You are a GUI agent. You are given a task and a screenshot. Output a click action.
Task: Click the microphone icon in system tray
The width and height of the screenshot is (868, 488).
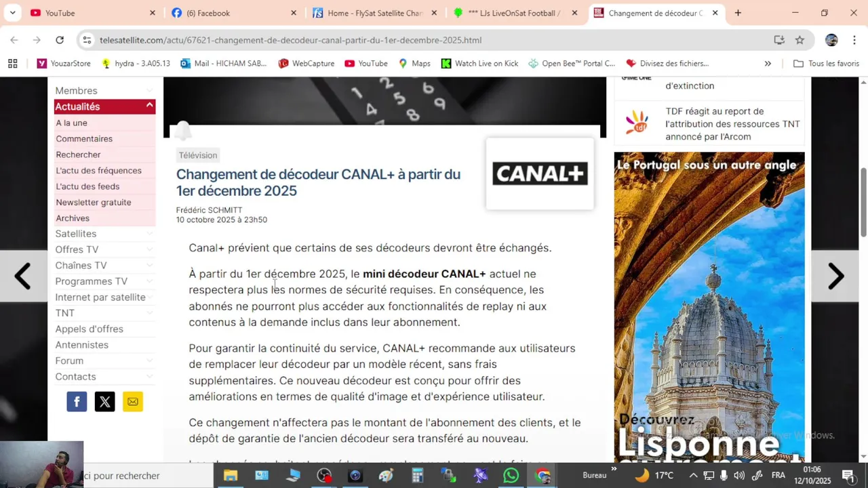tap(724, 475)
